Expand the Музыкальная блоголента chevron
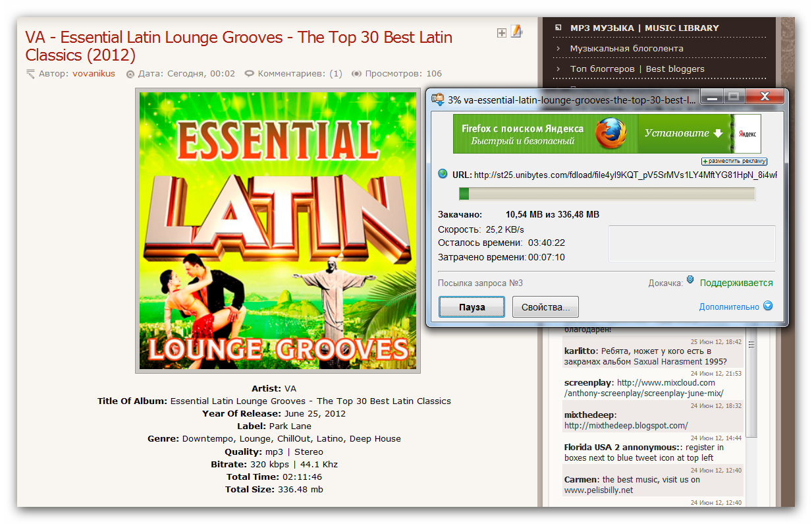This screenshot has height=524, width=812. (558, 48)
